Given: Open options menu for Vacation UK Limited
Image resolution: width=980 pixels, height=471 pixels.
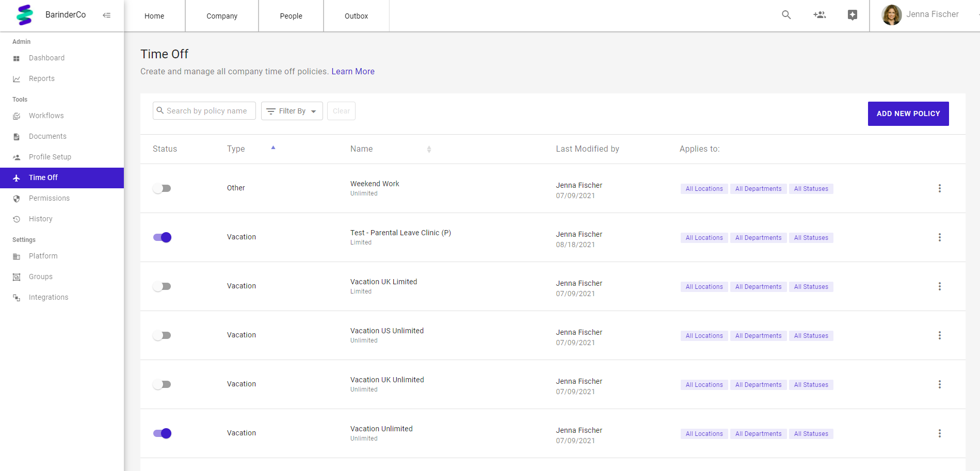Looking at the screenshot, I should click(x=939, y=286).
